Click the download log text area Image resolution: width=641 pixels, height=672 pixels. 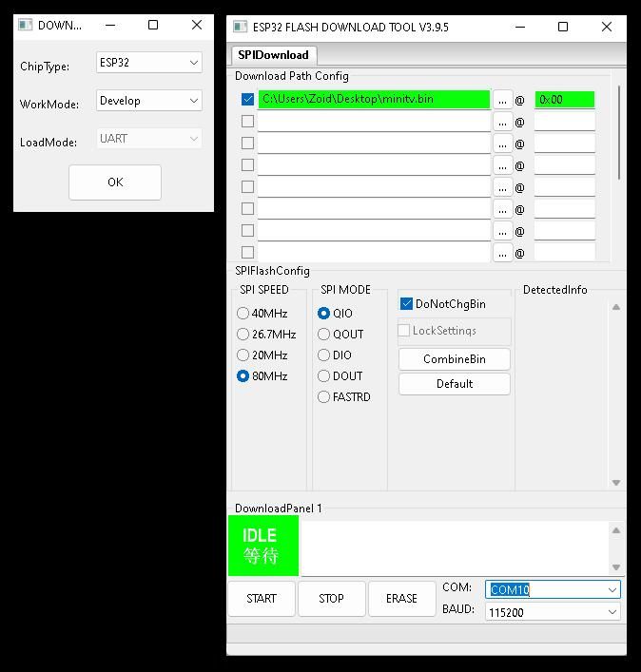[455, 548]
